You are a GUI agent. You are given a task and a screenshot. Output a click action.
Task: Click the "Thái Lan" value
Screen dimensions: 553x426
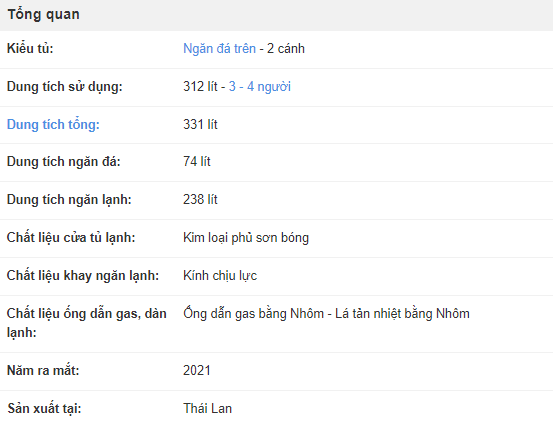click(x=207, y=409)
